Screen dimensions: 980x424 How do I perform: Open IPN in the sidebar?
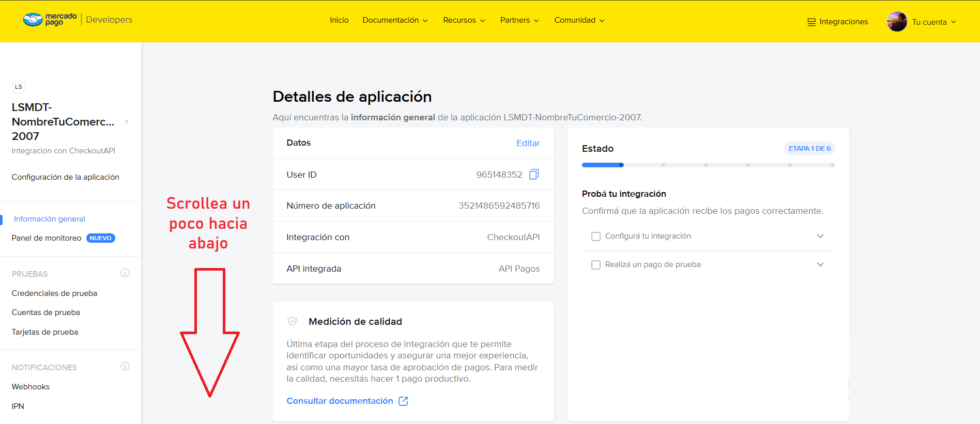click(x=18, y=406)
